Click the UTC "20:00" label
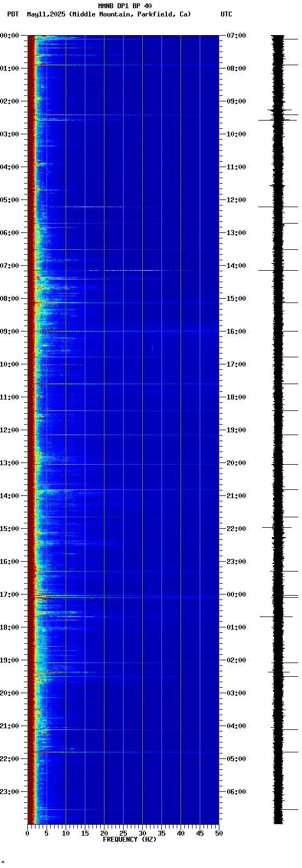The width and height of the screenshot is (302, 868). tap(236, 463)
